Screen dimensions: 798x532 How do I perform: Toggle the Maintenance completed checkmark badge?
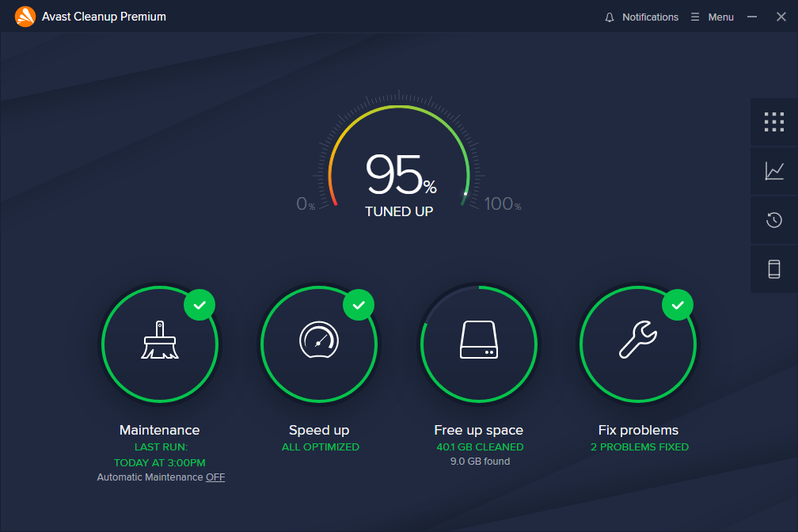pos(199,304)
